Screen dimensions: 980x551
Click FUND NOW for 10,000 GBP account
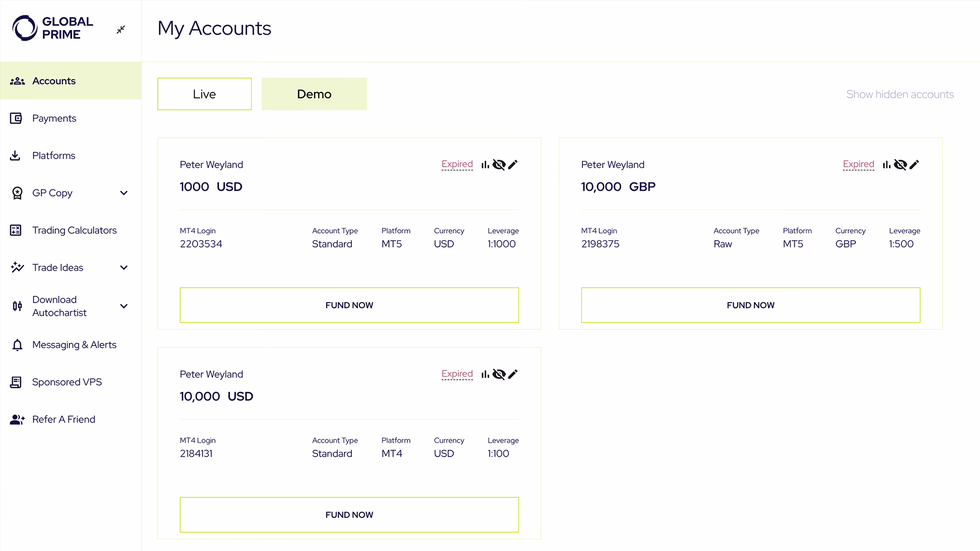click(x=750, y=305)
